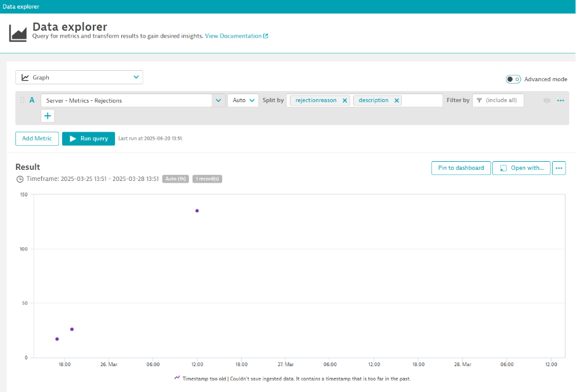Click the filter funnel icon

(x=479, y=100)
